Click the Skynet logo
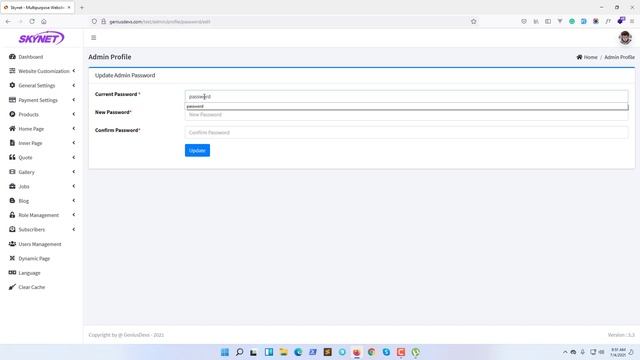 point(41,38)
